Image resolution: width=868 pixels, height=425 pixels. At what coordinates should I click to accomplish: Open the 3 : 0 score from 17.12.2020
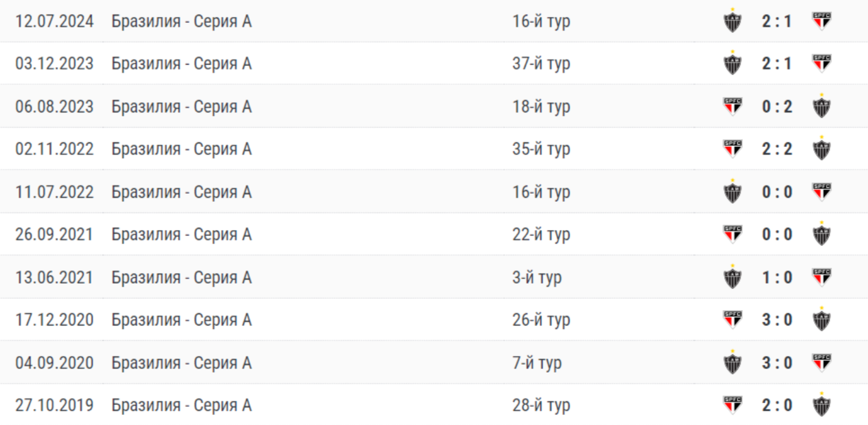point(777,320)
